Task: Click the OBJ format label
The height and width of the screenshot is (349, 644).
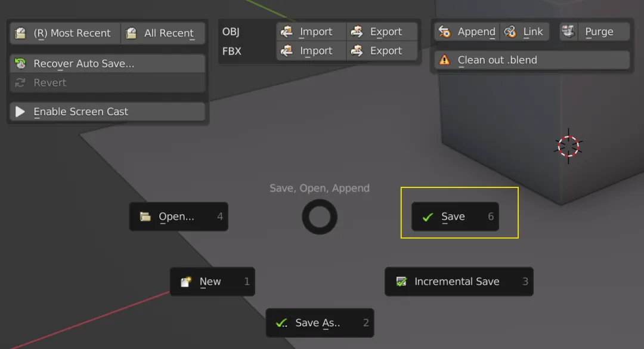Action: click(x=231, y=32)
